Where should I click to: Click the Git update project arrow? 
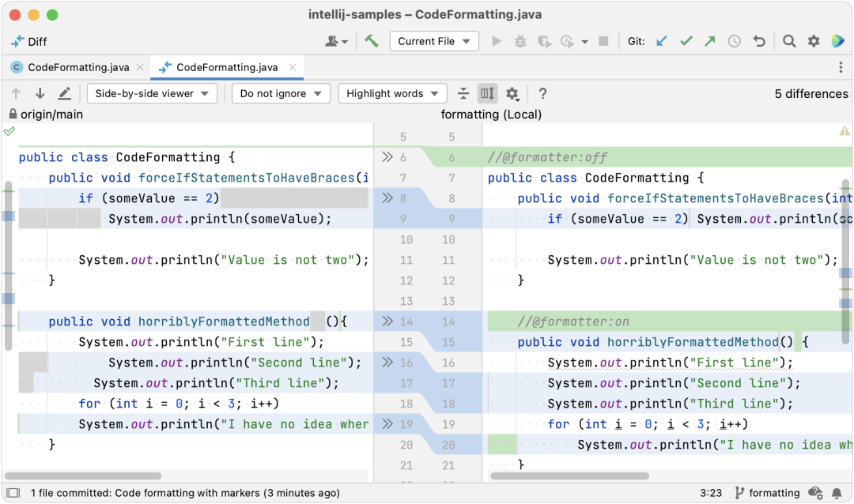point(661,41)
